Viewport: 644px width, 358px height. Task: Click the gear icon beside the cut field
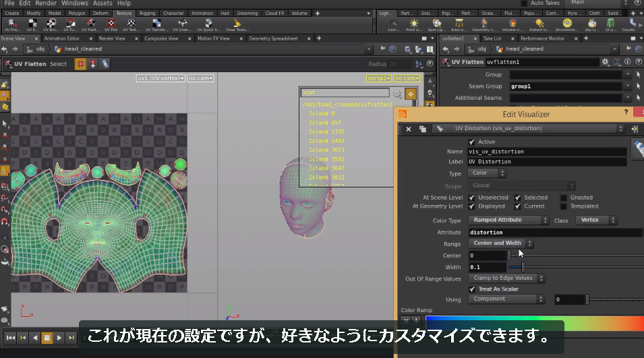tap(397, 94)
